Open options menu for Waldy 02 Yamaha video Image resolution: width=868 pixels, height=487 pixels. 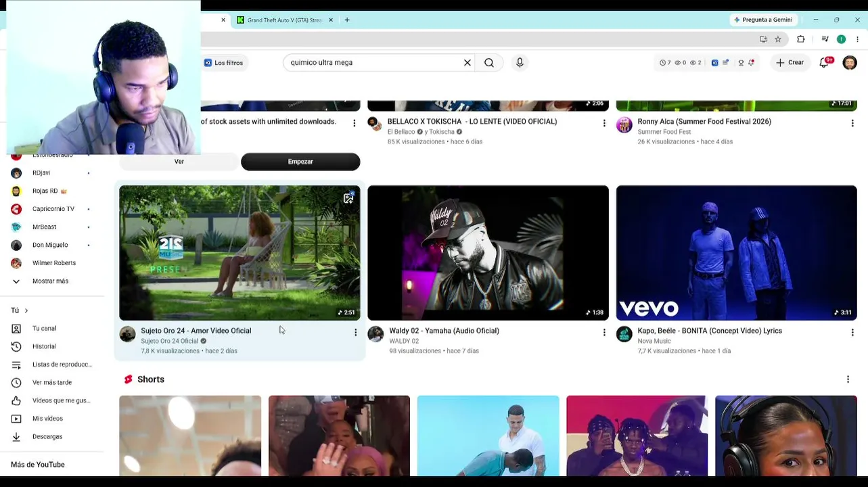point(604,332)
